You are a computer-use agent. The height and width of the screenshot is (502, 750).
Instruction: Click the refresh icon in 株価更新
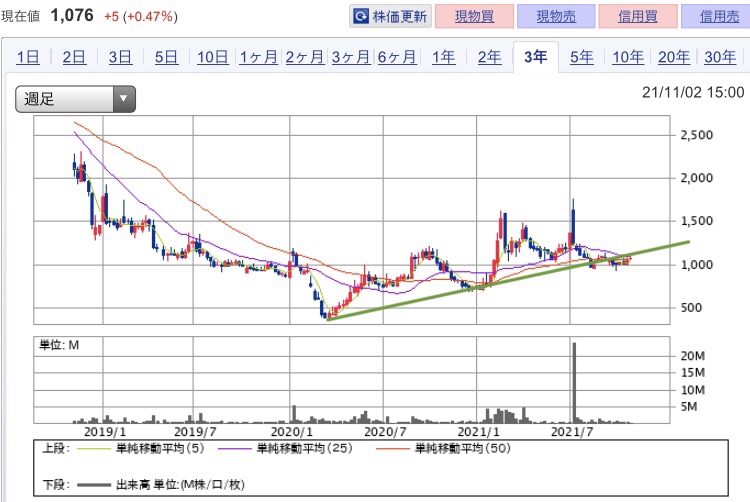tap(361, 17)
